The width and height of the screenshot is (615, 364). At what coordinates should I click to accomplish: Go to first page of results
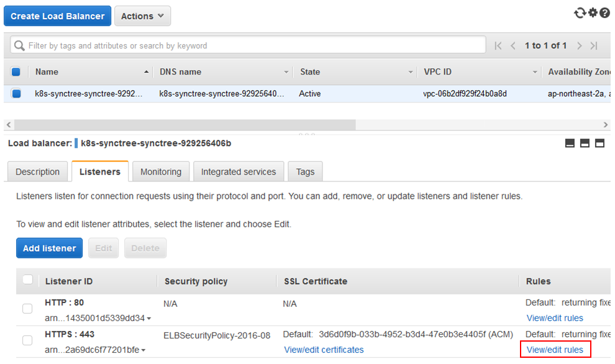[x=498, y=46]
